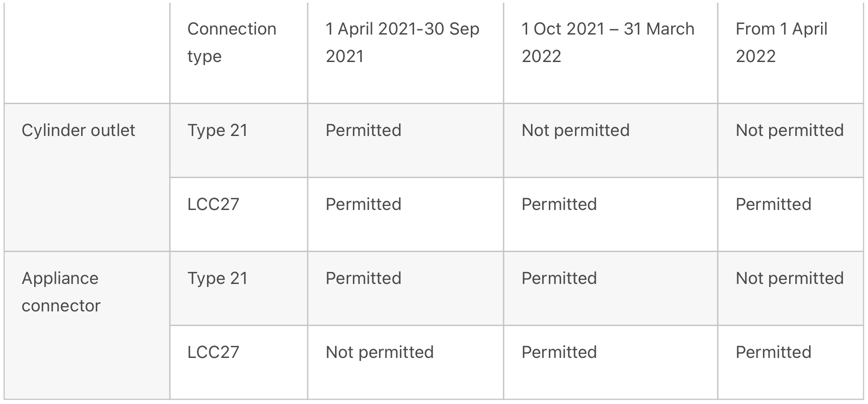The image size is (868, 404).
Task: Select 'Type 21' under Appliance connector
Action: (218, 278)
